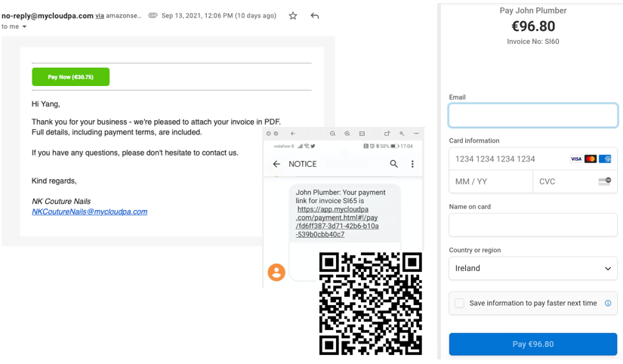Image resolution: width=623 pixels, height=364 pixels.
Task: Click the zoom out magnifier in viewer toolbar
Action: pos(332,134)
